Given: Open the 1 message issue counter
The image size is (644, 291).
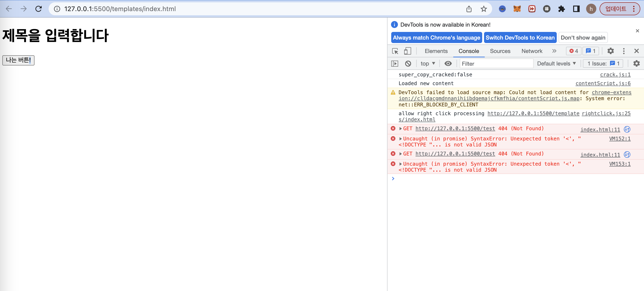Looking at the screenshot, I should pos(591,51).
